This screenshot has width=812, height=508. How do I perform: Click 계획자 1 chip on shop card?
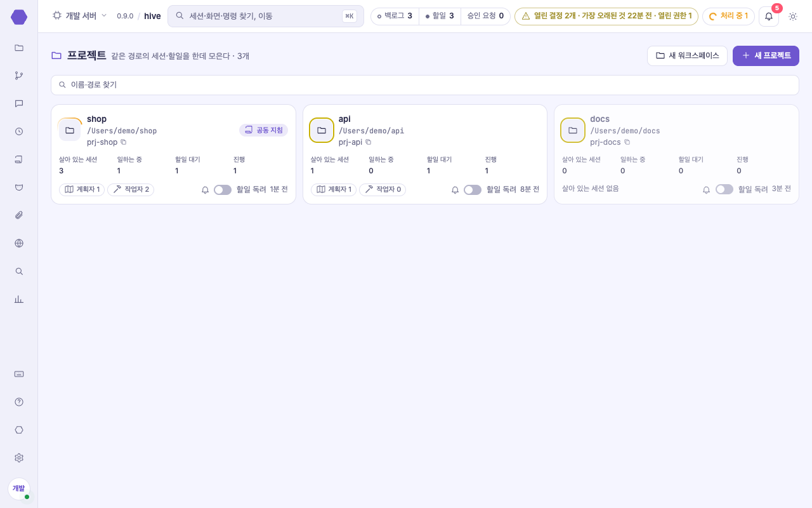[x=82, y=190]
